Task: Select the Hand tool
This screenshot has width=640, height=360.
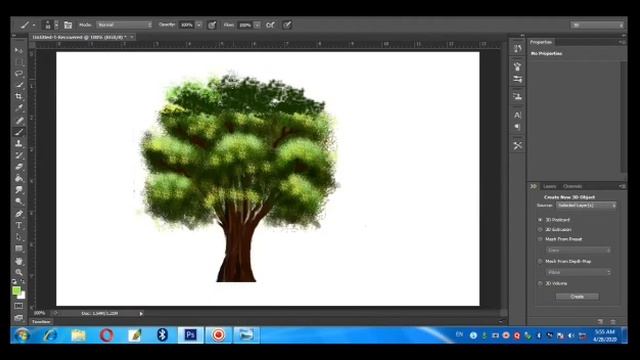Action: pos(19,261)
